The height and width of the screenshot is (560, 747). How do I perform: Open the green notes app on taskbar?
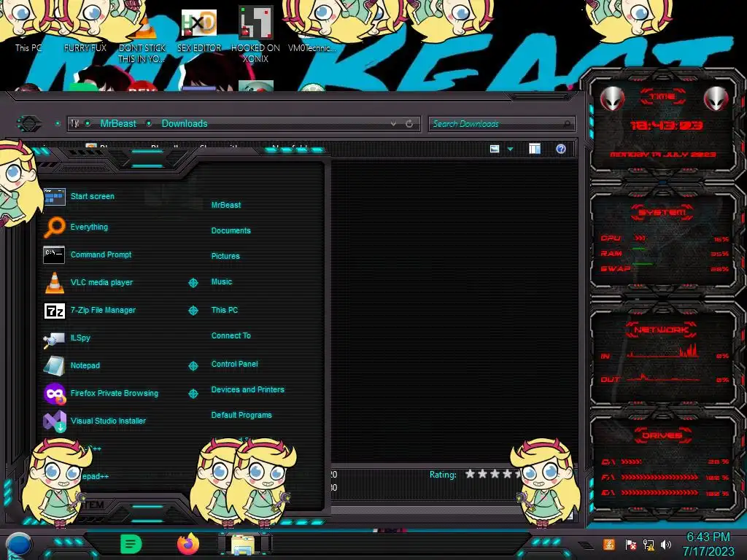(131, 544)
